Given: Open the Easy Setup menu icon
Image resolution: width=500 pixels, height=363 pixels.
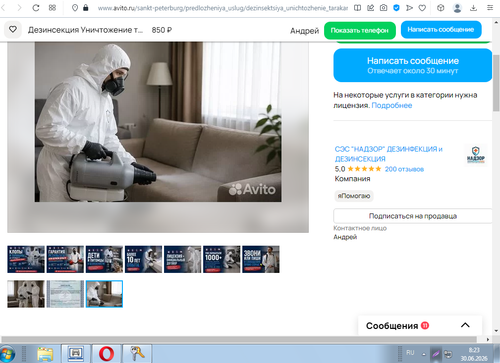Looking at the screenshot, I should click(490, 8).
